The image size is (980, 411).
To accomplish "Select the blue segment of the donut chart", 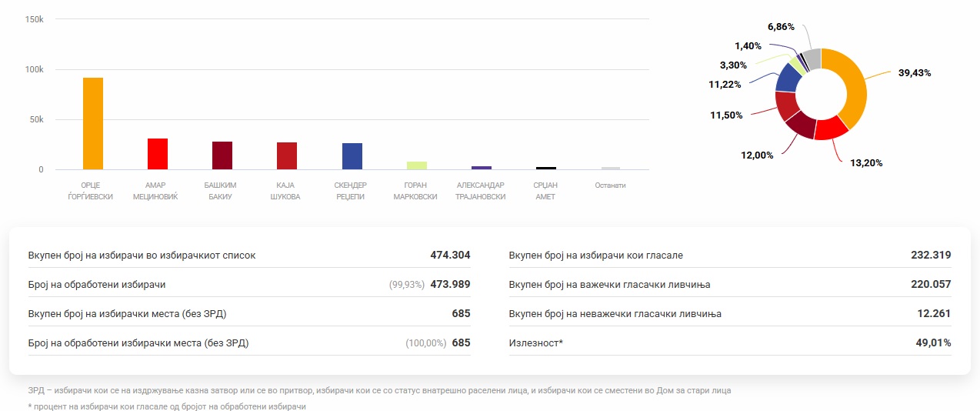I will tap(787, 77).
